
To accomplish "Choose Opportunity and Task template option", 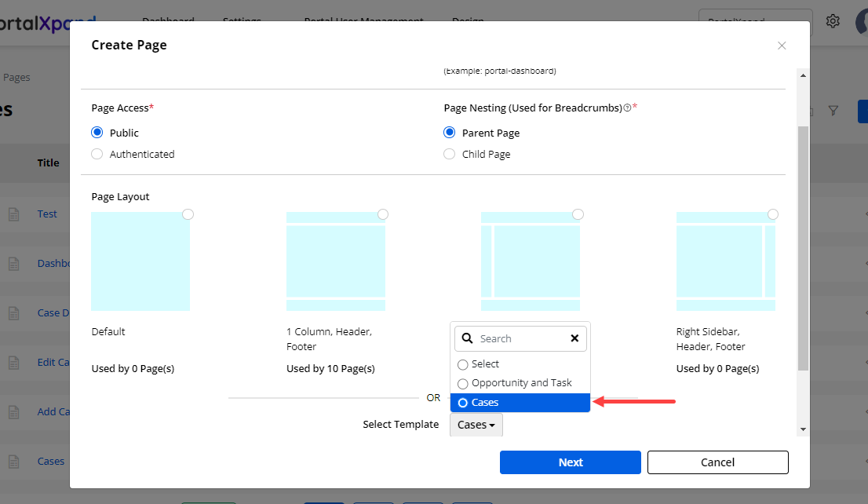I will point(521,383).
